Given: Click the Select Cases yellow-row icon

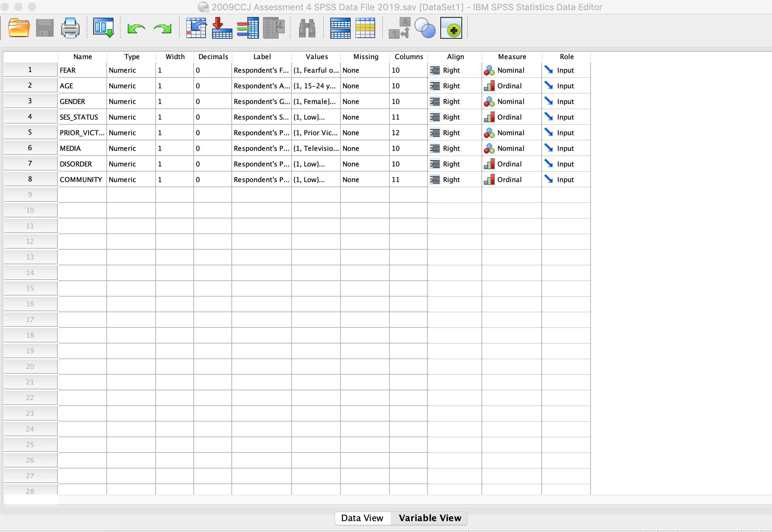Looking at the screenshot, I should coord(365,28).
